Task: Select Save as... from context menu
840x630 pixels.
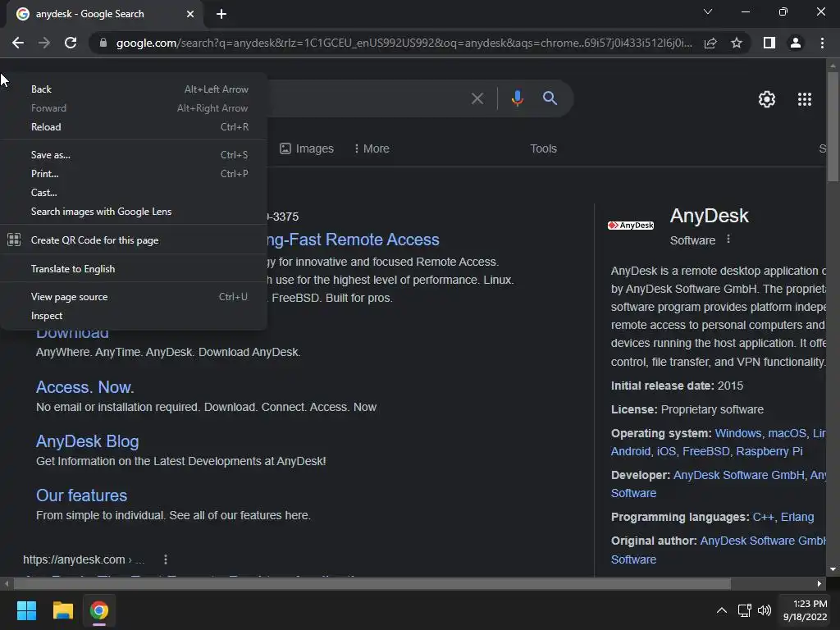Action: pos(134,155)
